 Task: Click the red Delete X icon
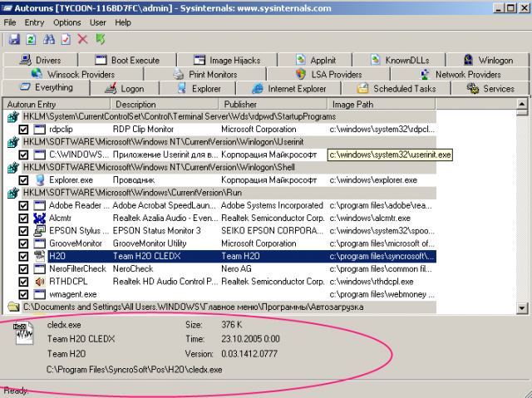pyautogui.click(x=82, y=39)
